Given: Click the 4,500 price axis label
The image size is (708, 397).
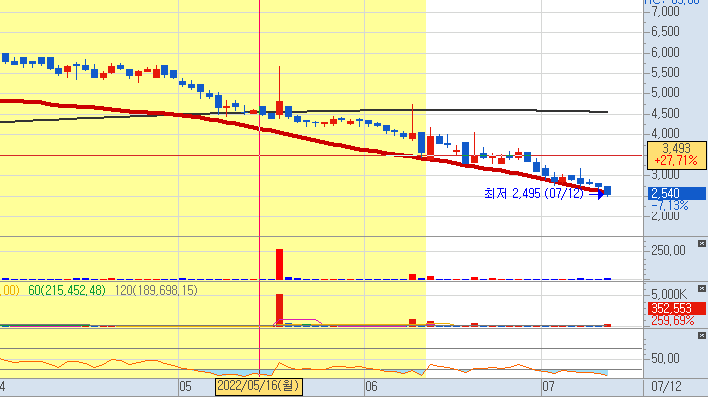Looking at the screenshot, I should click(665, 113).
